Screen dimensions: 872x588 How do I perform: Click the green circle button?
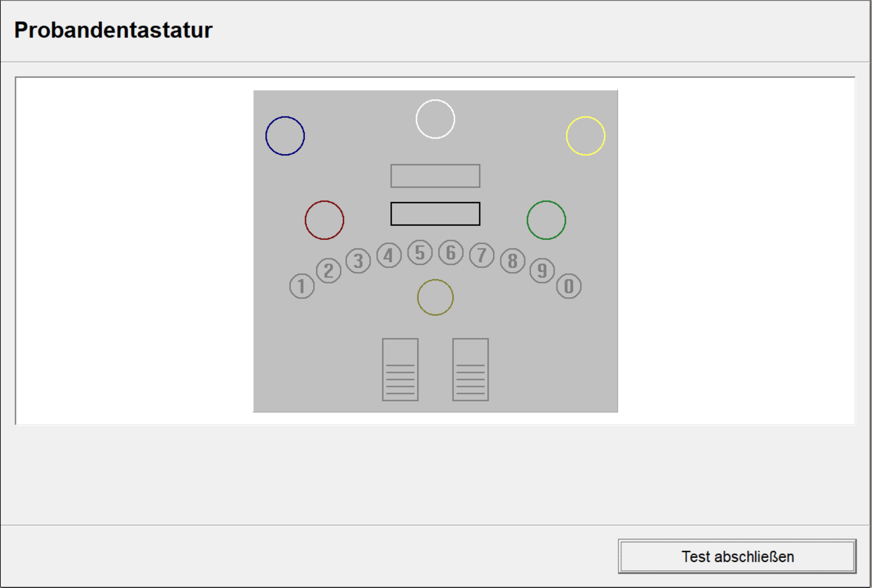(x=546, y=220)
